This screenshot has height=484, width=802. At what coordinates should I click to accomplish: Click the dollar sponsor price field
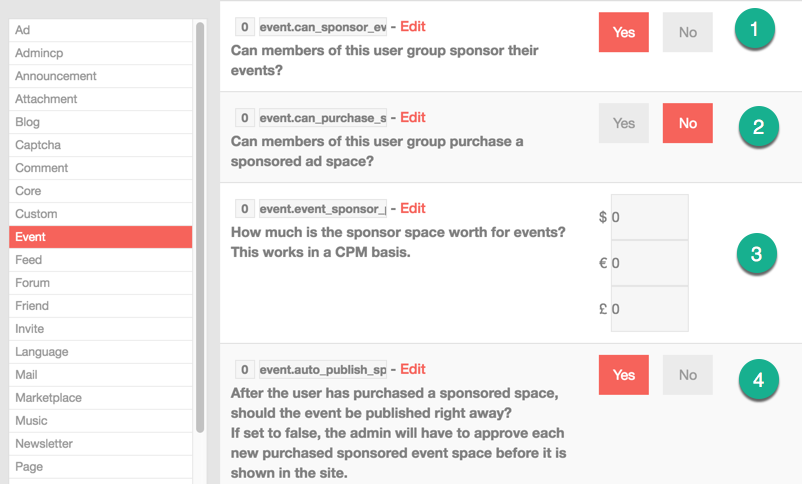[649, 217]
